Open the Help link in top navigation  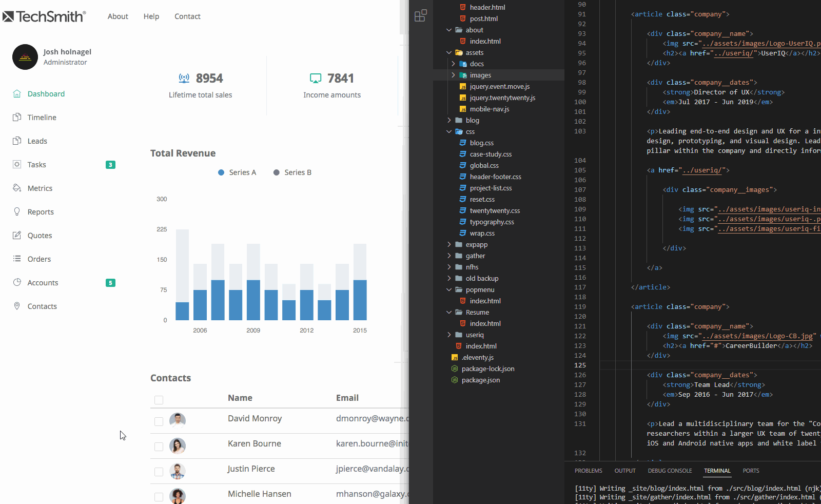pos(151,16)
